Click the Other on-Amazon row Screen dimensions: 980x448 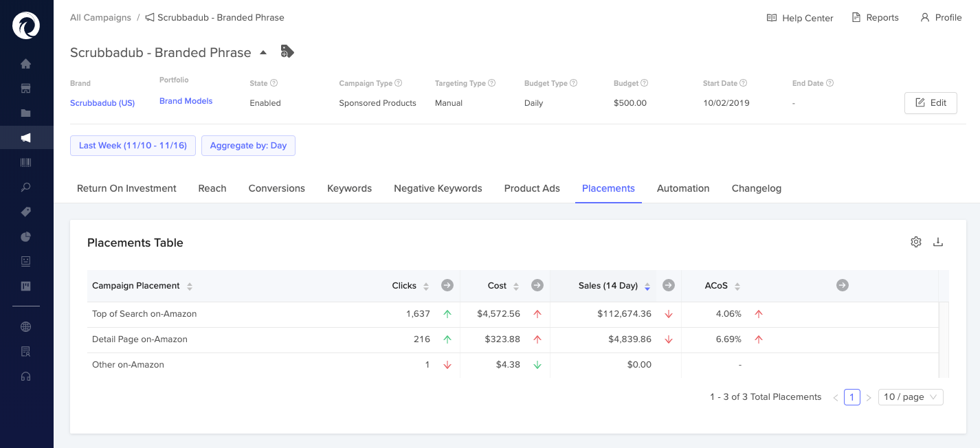513,365
